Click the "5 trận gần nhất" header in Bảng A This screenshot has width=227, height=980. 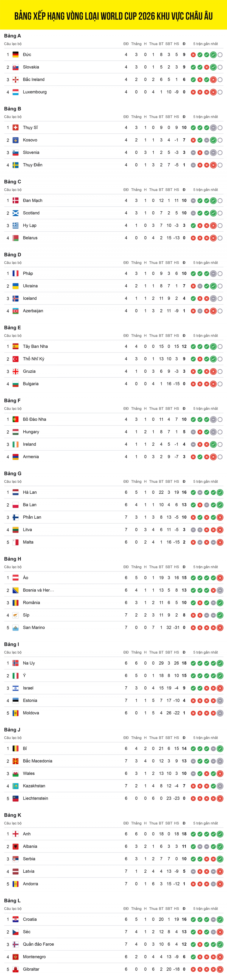(205, 44)
